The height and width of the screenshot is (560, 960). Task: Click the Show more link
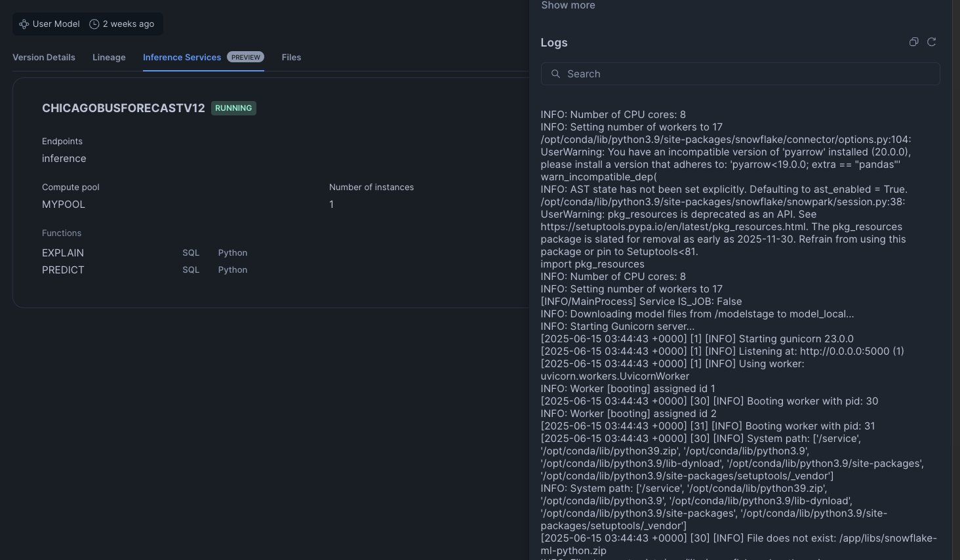click(568, 5)
